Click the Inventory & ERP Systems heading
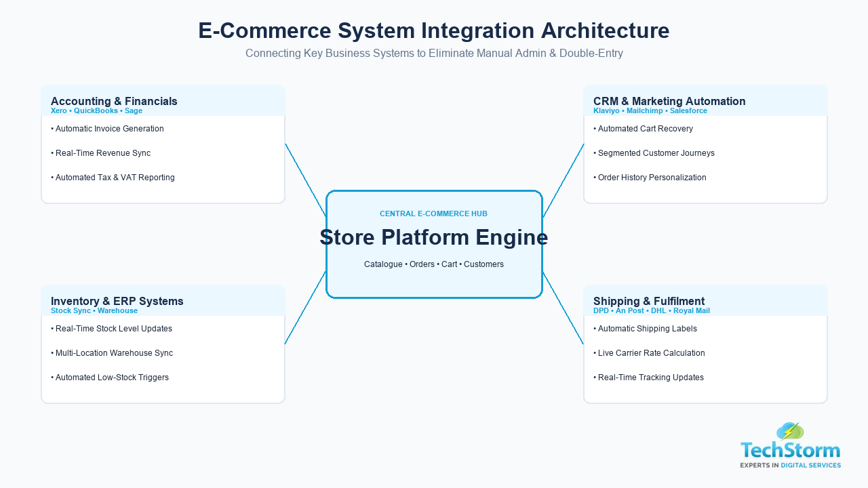Viewport: 868px width, 488px height. point(117,301)
